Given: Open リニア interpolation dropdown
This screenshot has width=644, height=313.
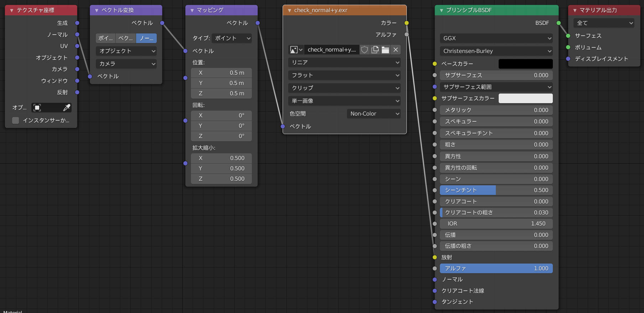Looking at the screenshot, I should pos(344,62).
